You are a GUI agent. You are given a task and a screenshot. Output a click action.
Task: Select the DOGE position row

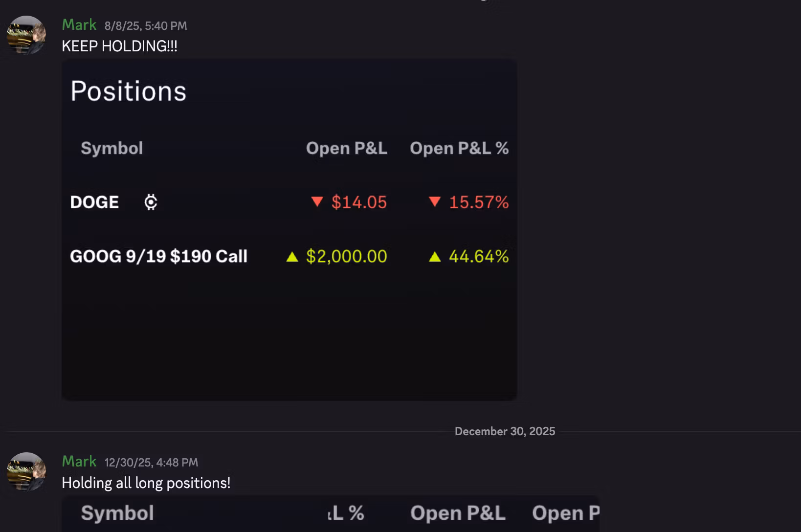[94, 202]
